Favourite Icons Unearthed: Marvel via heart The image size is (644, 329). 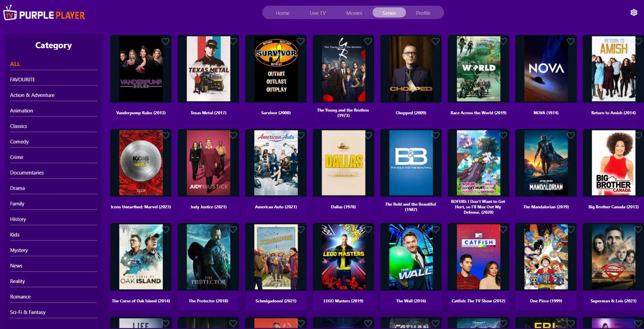[166, 135]
